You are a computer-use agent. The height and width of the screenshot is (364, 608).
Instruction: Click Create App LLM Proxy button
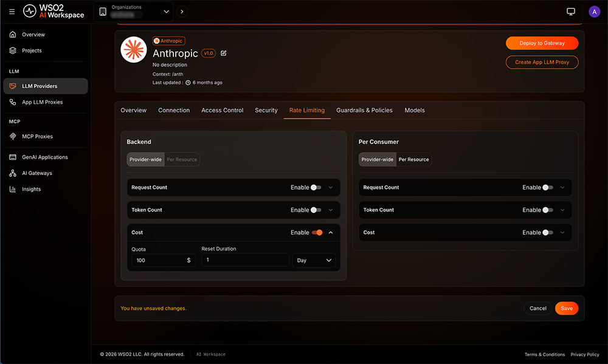(x=542, y=62)
